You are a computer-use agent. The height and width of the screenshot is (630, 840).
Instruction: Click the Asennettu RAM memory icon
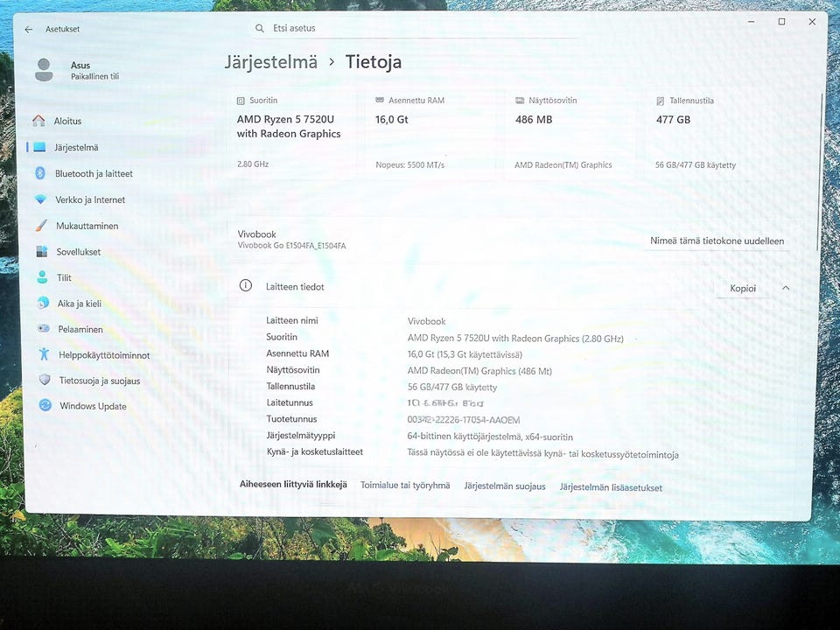[379, 100]
